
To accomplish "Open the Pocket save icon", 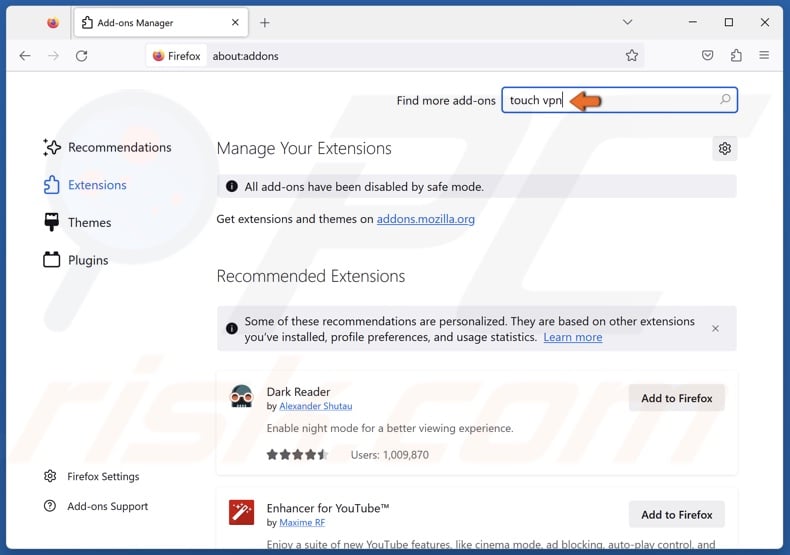I will click(707, 56).
